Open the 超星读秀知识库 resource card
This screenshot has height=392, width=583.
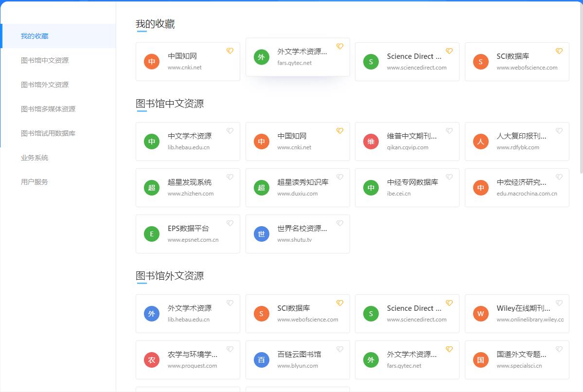298,188
